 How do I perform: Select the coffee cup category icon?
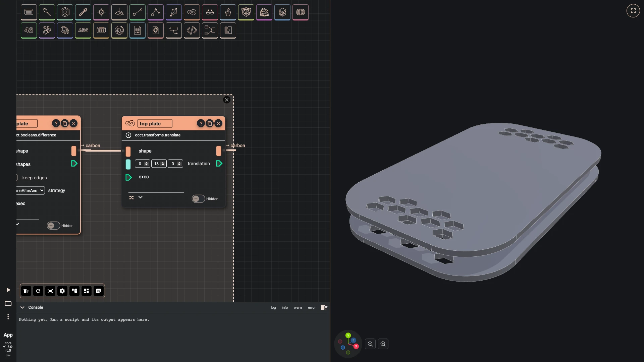(x=228, y=12)
